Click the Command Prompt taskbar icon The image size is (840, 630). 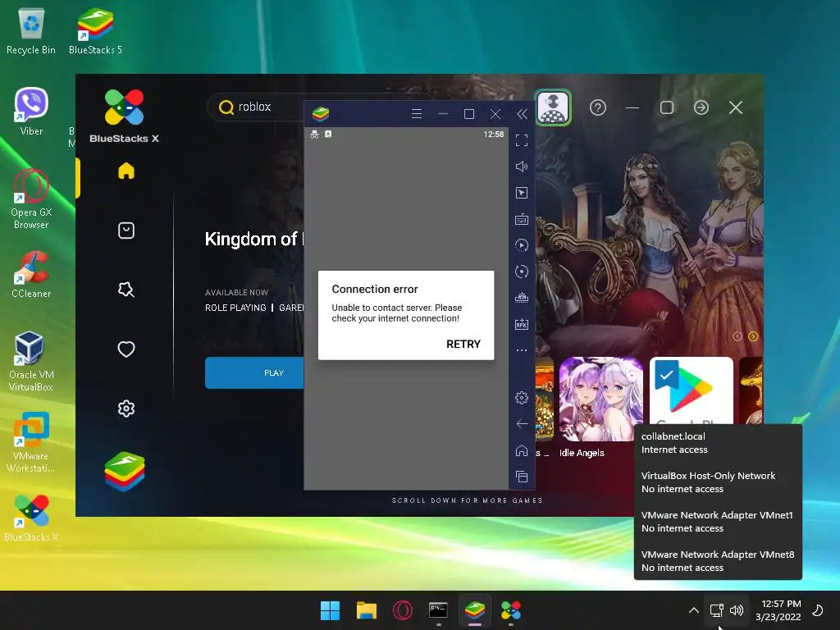click(x=438, y=610)
